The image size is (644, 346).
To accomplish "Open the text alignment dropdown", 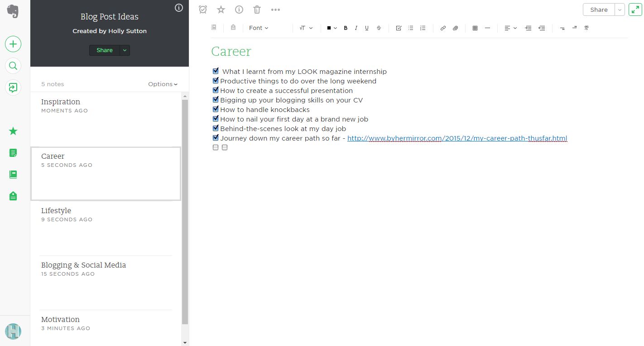I will point(510,28).
